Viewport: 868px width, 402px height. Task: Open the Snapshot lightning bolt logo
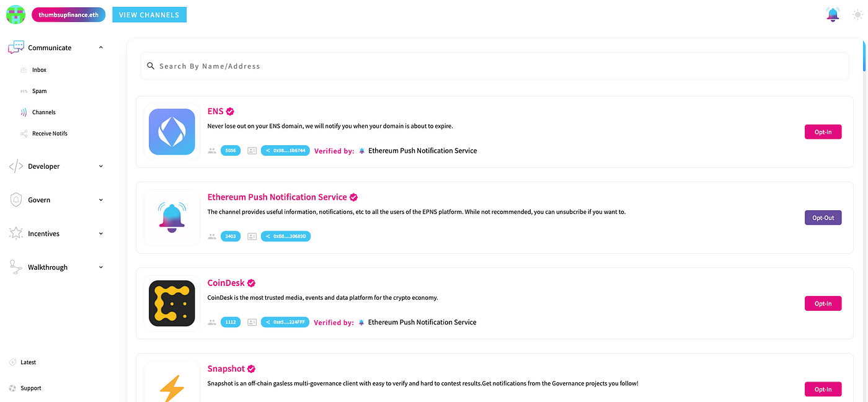(x=172, y=388)
